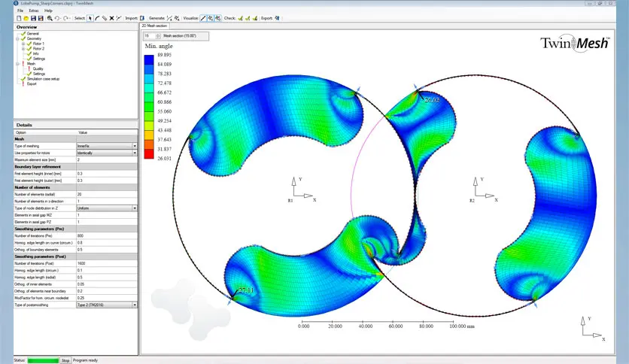629x364 pixels.
Task: Click the Mesh section (15.00°) label
Action: coord(180,35)
